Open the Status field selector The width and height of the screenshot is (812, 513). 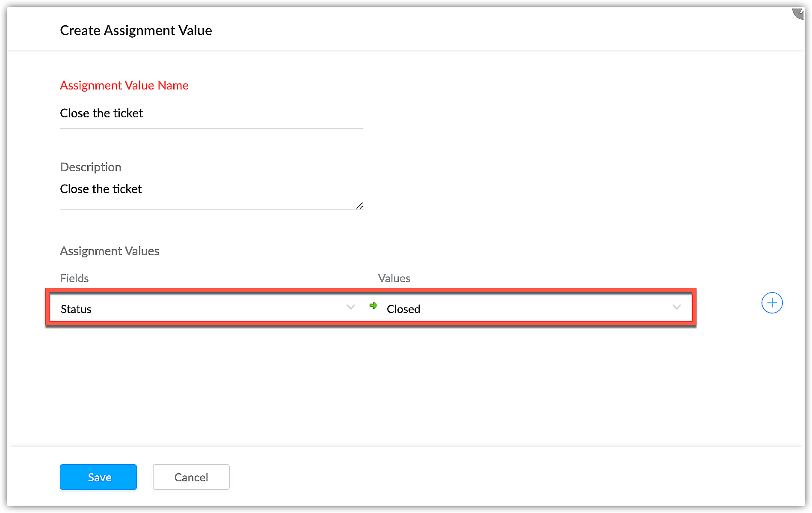point(201,308)
